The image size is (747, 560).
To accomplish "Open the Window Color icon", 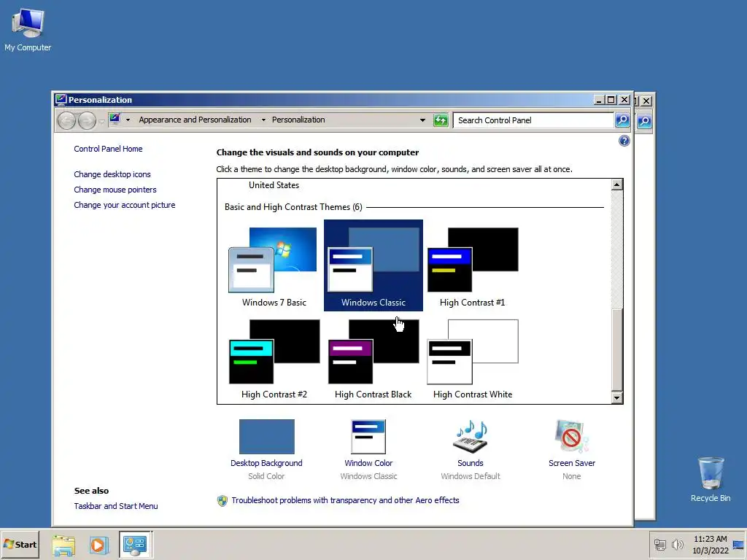I will click(x=368, y=436).
